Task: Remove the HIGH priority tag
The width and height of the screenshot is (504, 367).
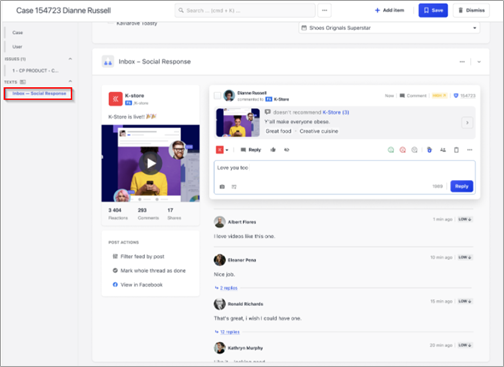Action: tap(439, 96)
